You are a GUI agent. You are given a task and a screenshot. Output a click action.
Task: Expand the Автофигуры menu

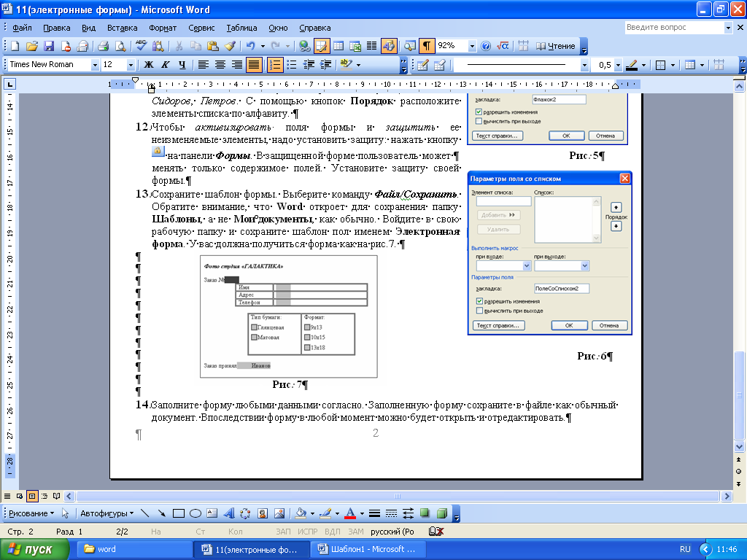pos(107,513)
